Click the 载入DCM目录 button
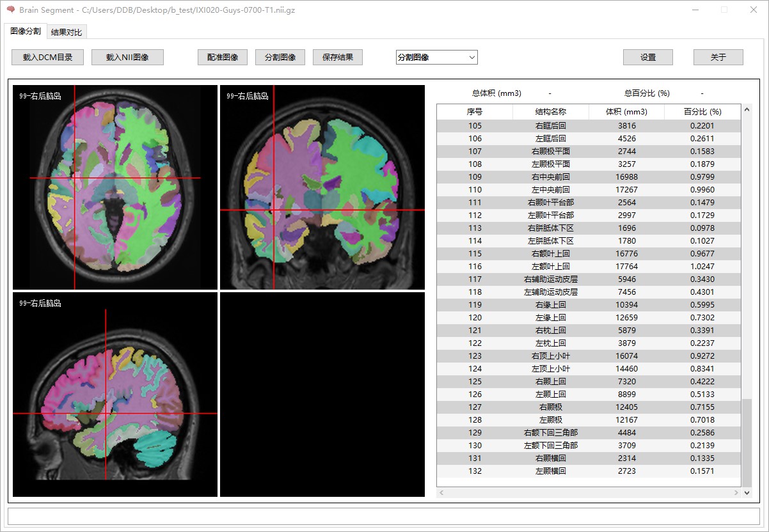The width and height of the screenshot is (769, 532). click(x=47, y=57)
